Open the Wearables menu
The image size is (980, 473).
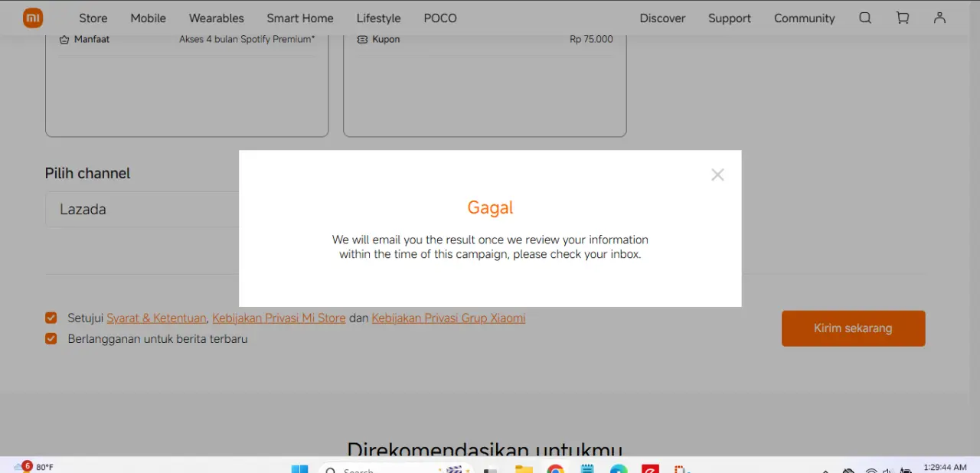click(x=217, y=18)
